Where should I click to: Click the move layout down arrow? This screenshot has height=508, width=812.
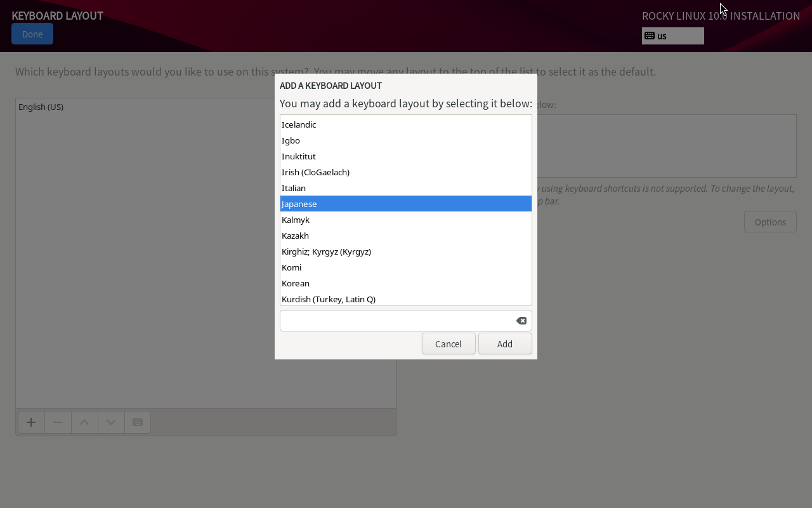(111, 422)
